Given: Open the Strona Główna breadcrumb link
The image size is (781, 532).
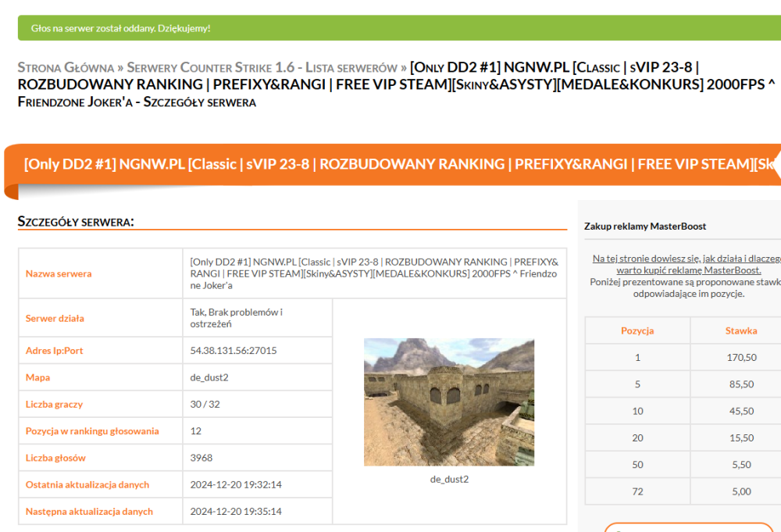Looking at the screenshot, I should [x=66, y=67].
